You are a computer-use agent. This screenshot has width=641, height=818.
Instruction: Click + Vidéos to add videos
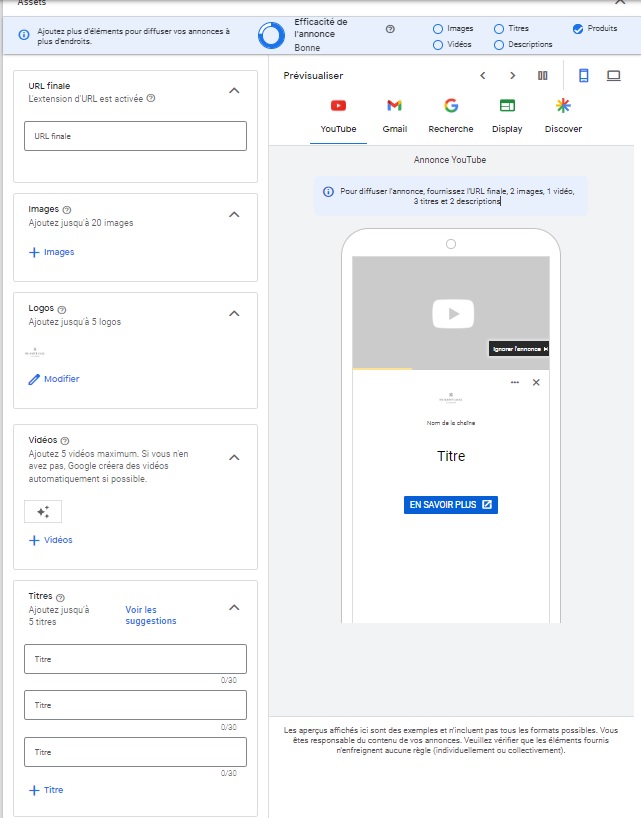click(x=51, y=540)
